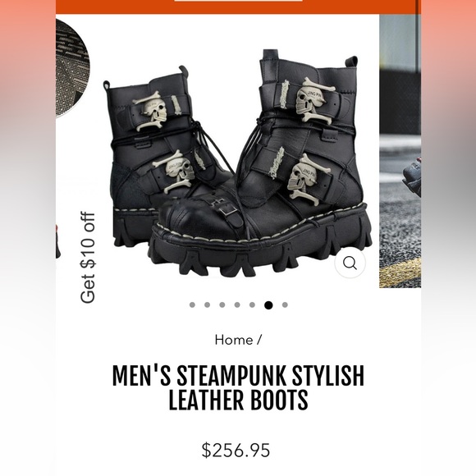Jump to the fifth carousel dot

(x=252, y=304)
